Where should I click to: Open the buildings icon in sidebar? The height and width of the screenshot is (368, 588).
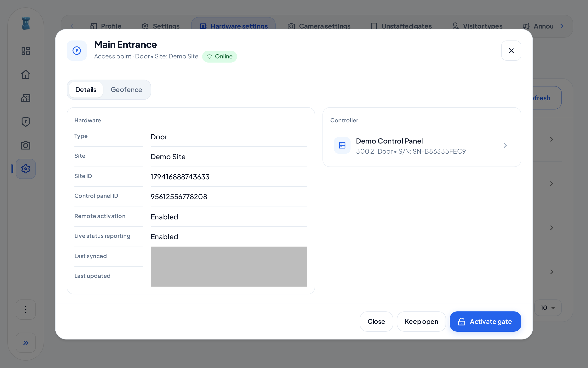click(26, 98)
